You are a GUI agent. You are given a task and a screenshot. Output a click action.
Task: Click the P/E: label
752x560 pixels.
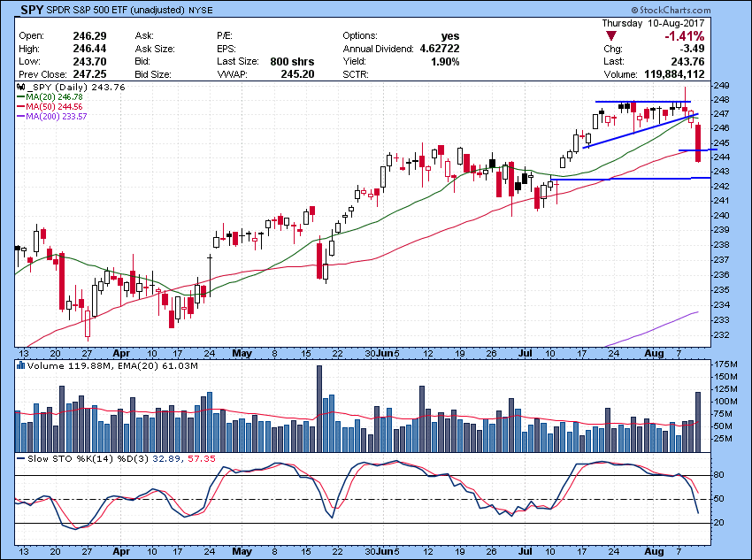click(224, 36)
